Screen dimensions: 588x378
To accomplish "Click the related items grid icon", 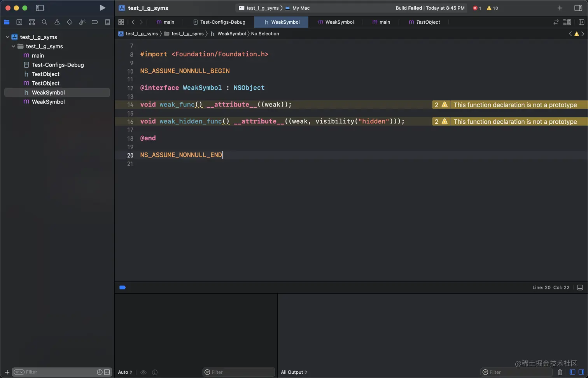I will coord(121,22).
